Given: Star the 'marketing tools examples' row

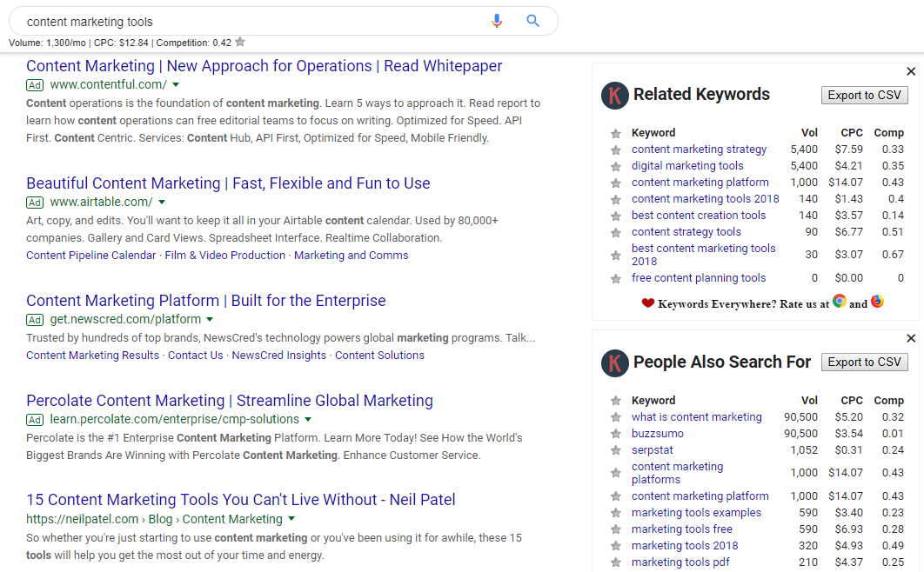Looking at the screenshot, I should point(616,513).
